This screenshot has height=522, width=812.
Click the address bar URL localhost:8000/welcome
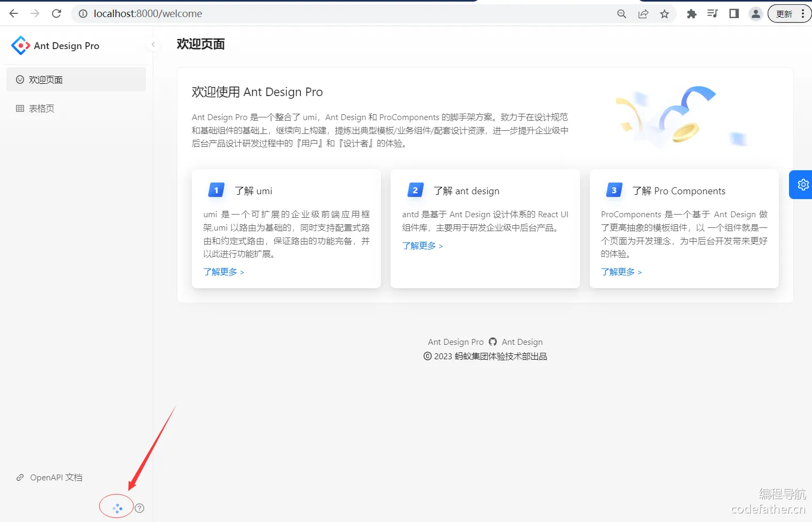coord(148,14)
